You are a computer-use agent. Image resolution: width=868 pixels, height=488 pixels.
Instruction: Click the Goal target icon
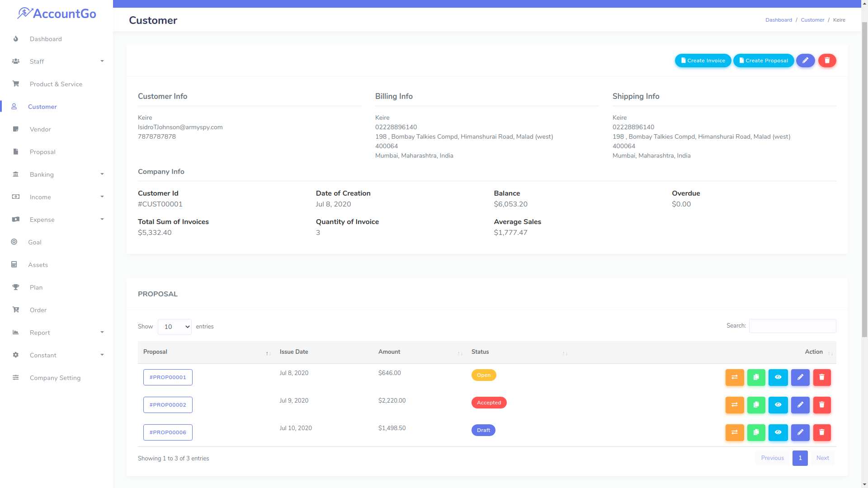(x=14, y=242)
